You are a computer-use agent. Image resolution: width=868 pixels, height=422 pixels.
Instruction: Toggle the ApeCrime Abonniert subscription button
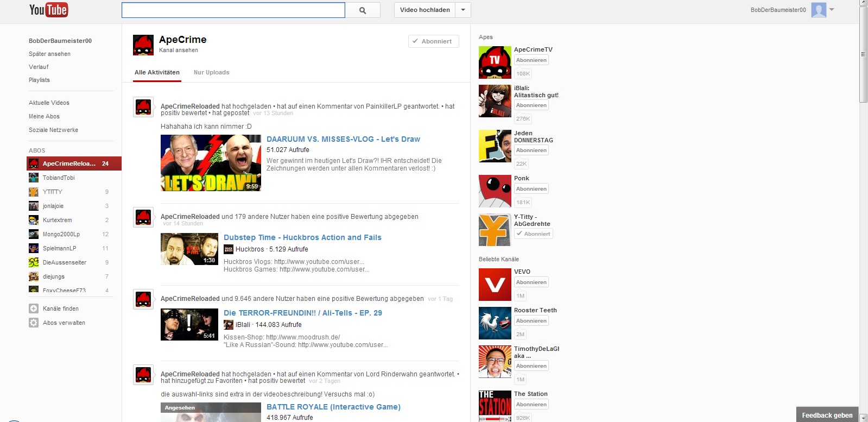(434, 41)
